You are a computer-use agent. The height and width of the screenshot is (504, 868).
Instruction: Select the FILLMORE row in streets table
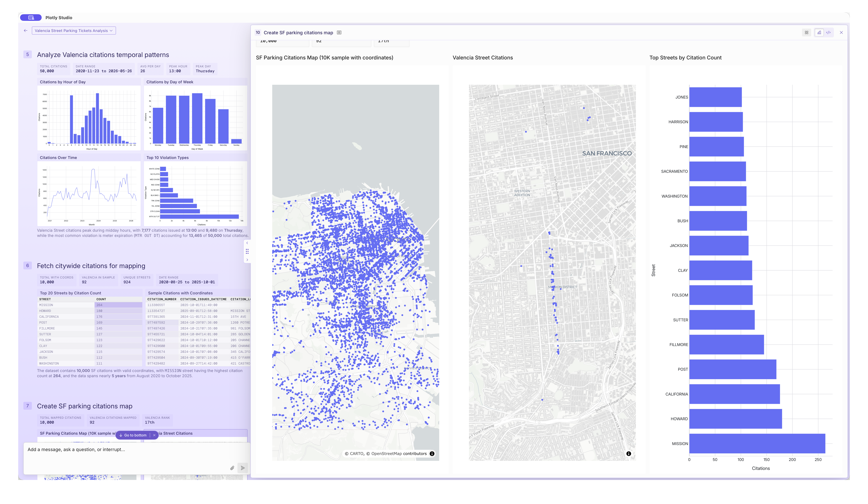(89, 328)
